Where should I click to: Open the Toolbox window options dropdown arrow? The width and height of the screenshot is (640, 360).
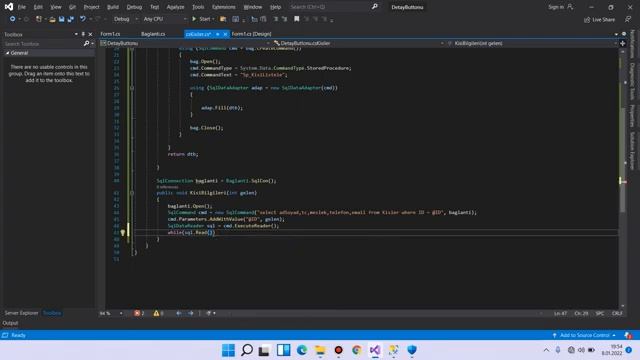[76, 34]
